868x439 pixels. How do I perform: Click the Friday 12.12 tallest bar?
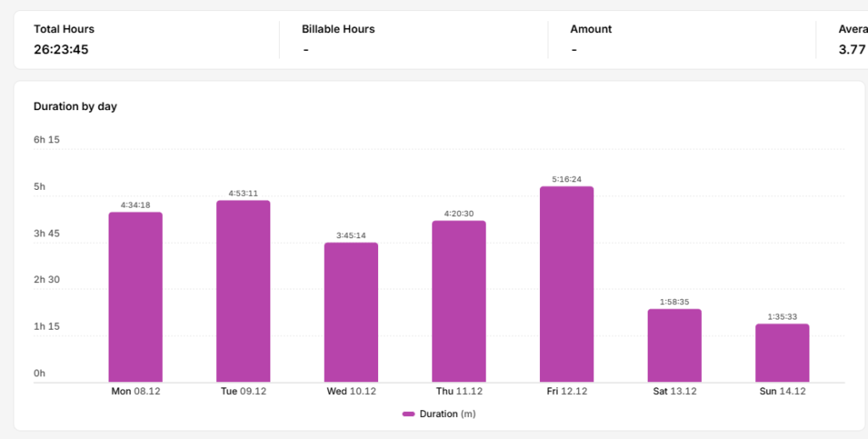tap(567, 285)
